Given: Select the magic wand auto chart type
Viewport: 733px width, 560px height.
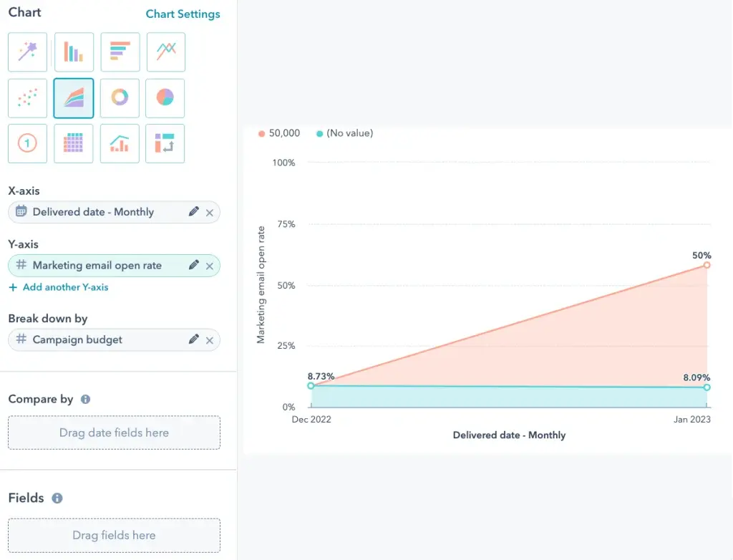Looking at the screenshot, I should [x=28, y=52].
